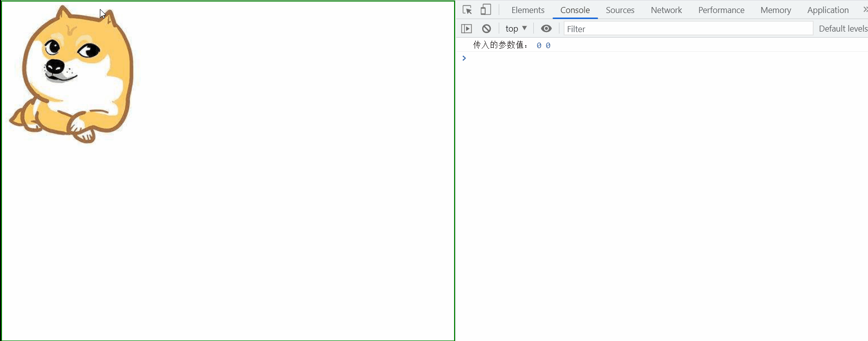Switch to the Elements tab

coord(528,10)
